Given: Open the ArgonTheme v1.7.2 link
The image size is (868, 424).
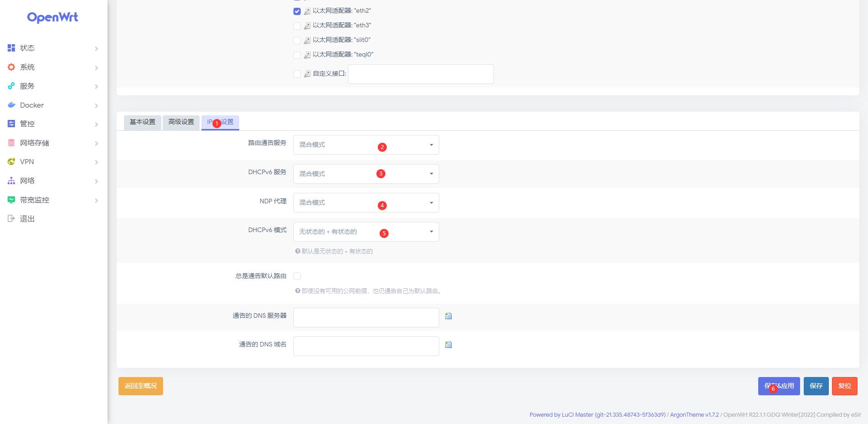Looking at the screenshot, I should [x=694, y=415].
